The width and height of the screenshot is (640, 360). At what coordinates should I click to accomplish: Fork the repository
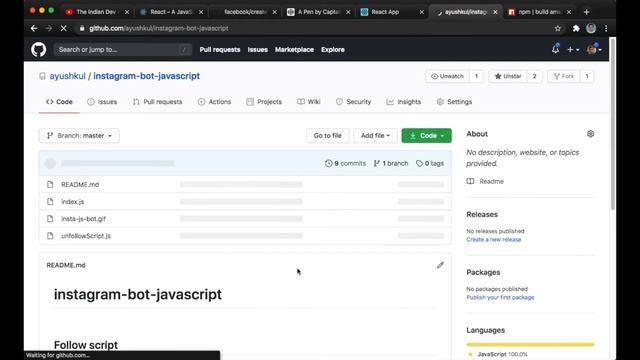pos(564,76)
